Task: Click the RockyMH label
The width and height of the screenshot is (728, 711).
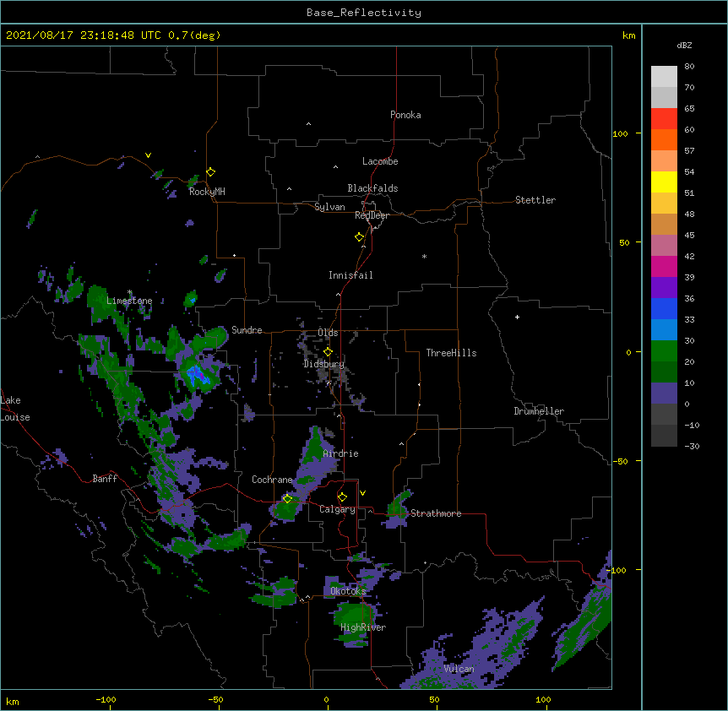Action: [207, 192]
